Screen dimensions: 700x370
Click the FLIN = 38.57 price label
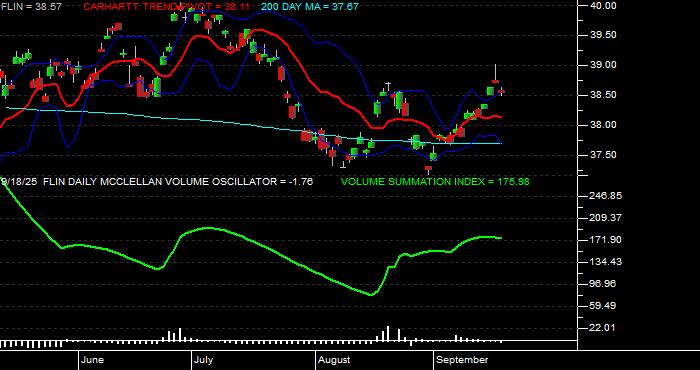point(31,7)
